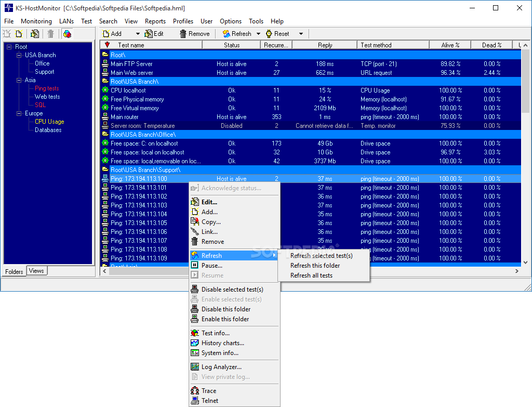Click the Enable this folder icon
Viewport: 532px width, 407px height.
click(x=195, y=319)
